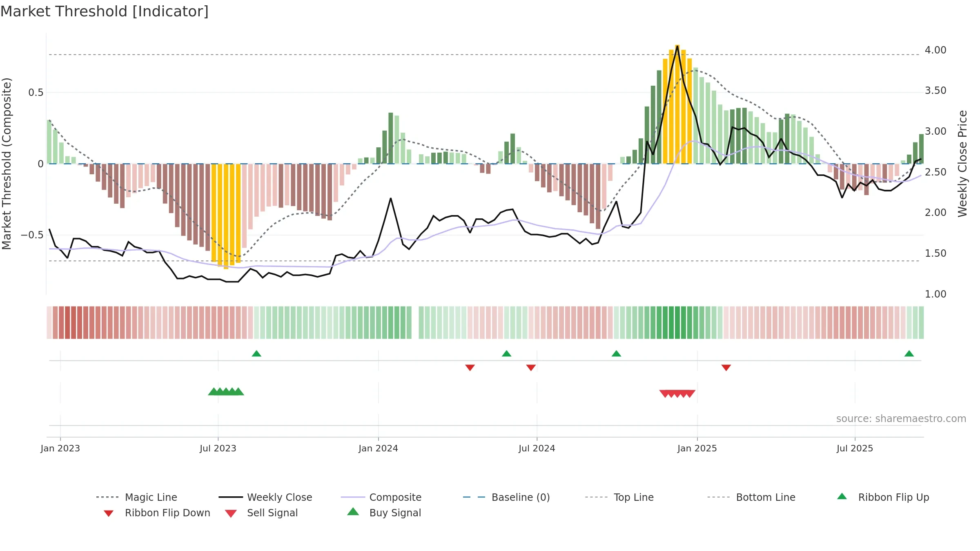Click the sell signal cluster before Jan 2025
Screen dimensions: 980x551
pos(677,394)
